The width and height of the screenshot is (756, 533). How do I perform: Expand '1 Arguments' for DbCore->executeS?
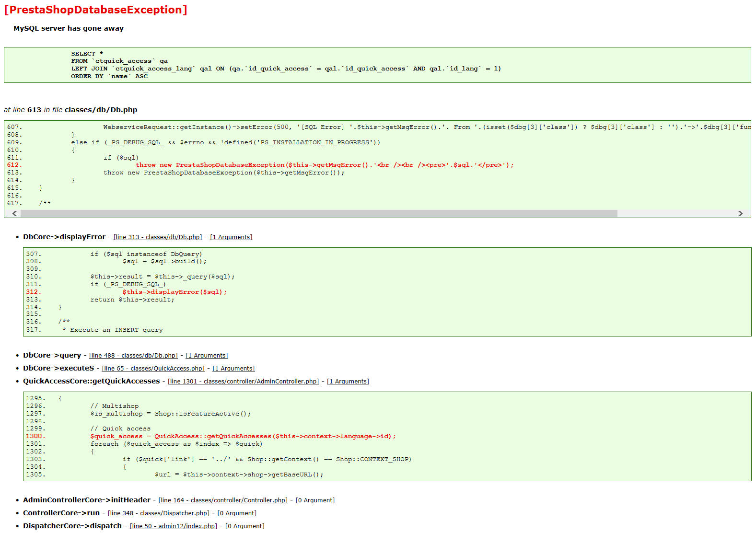coord(233,369)
